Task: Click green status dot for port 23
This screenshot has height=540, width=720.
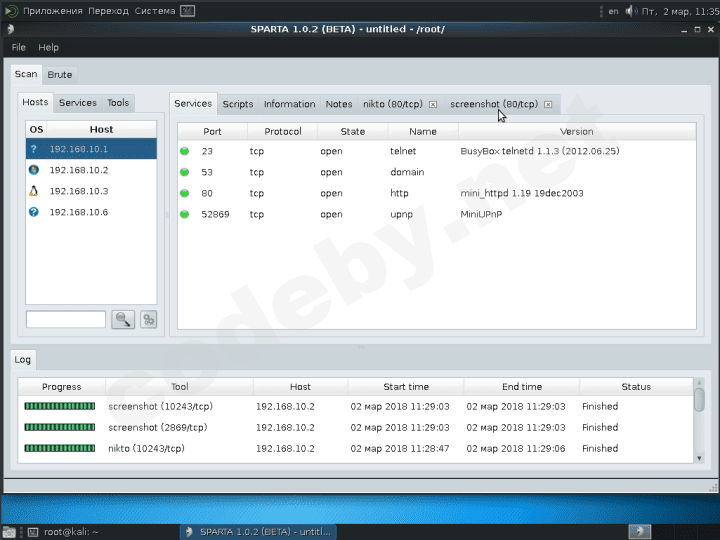Action: pyautogui.click(x=185, y=151)
